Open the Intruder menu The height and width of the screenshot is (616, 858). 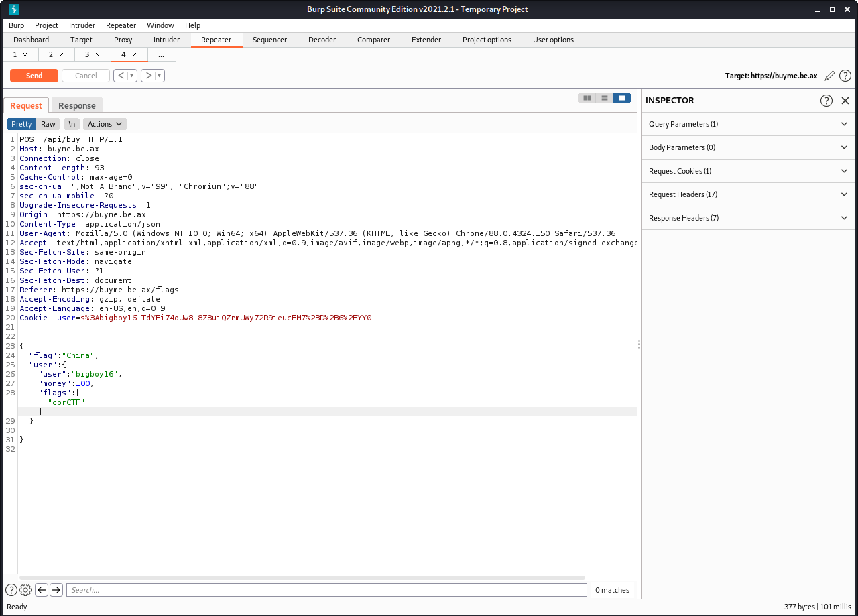(x=82, y=25)
